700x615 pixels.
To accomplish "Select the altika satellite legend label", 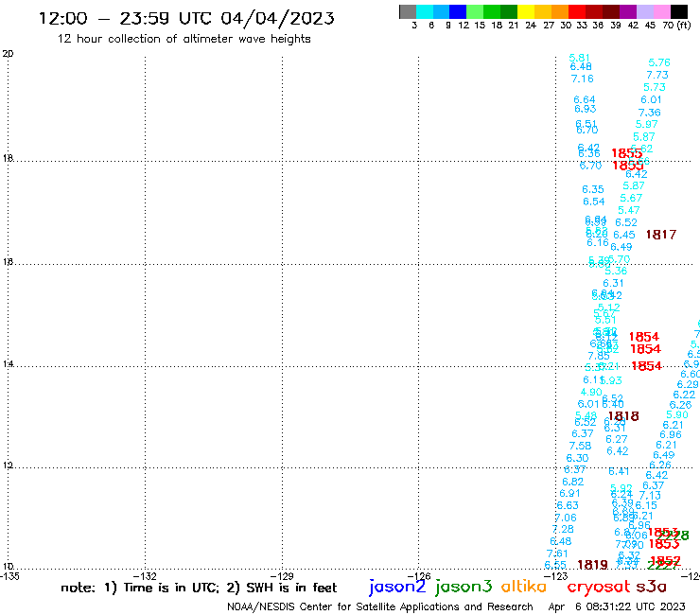I will click(x=524, y=587).
